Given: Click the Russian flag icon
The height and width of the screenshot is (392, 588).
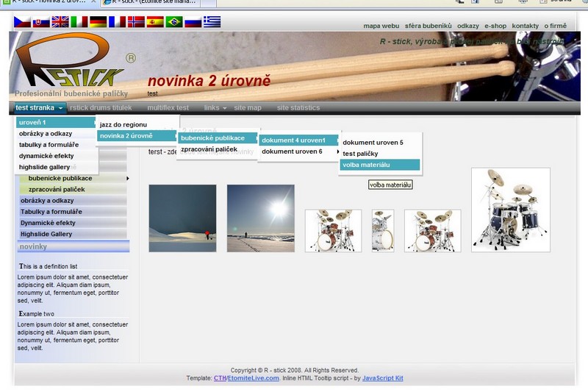Looking at the screenshot, I should tap(193, 22).
